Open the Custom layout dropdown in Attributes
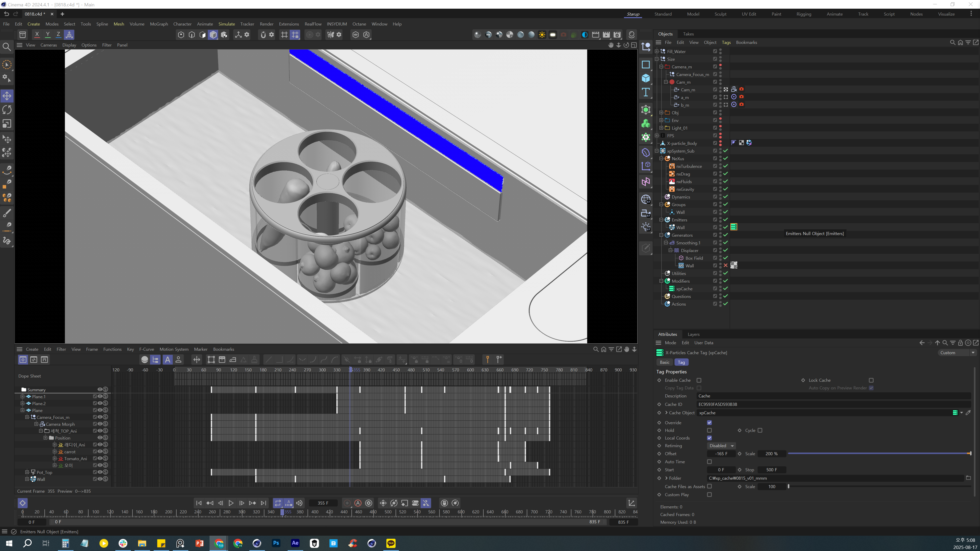 click(957, 353)
